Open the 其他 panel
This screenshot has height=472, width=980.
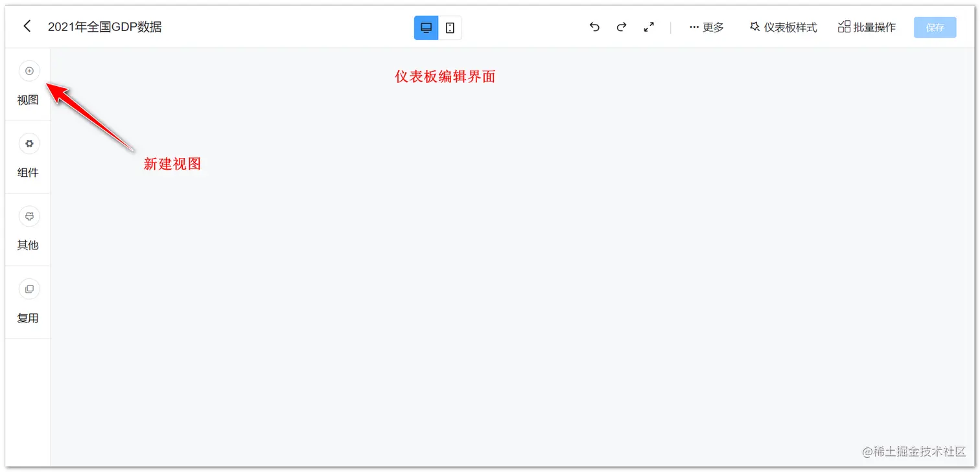29,229
